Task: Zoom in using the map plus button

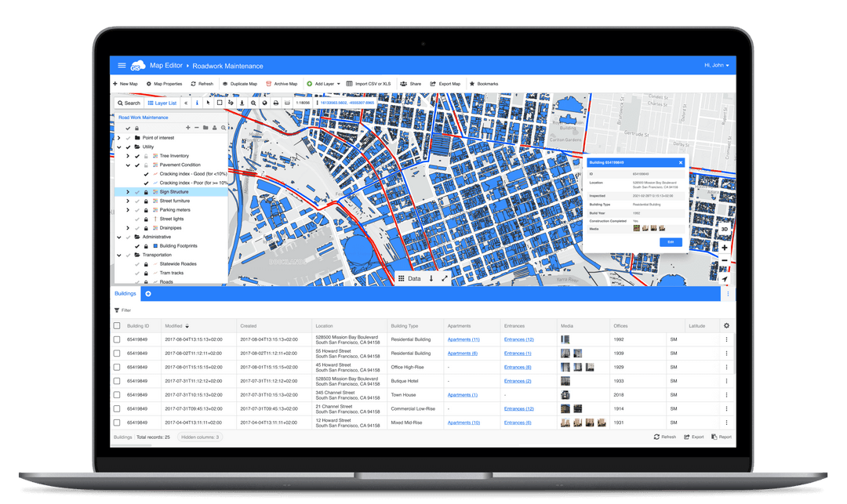Action: 724,247
